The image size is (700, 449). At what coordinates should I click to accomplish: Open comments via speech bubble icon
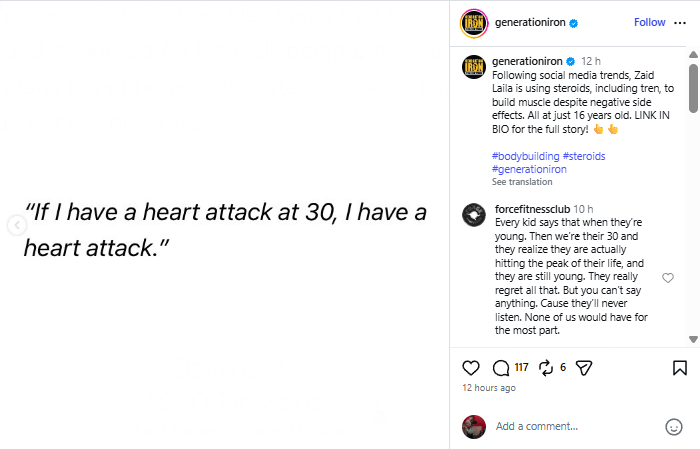click(501, 367)
